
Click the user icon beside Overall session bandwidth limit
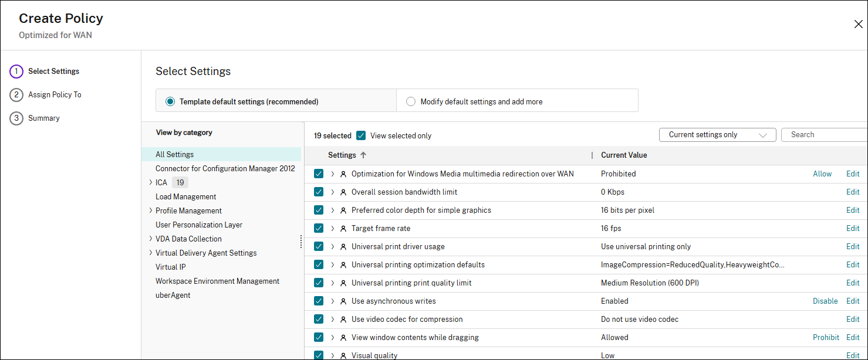click(x=343, y=192)
